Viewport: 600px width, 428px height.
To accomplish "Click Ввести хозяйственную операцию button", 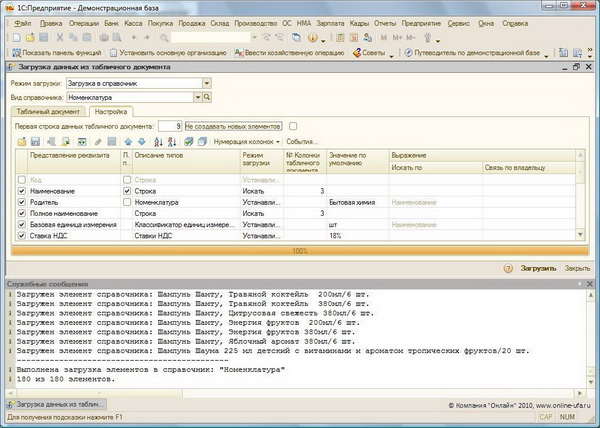I will (289, 53).
